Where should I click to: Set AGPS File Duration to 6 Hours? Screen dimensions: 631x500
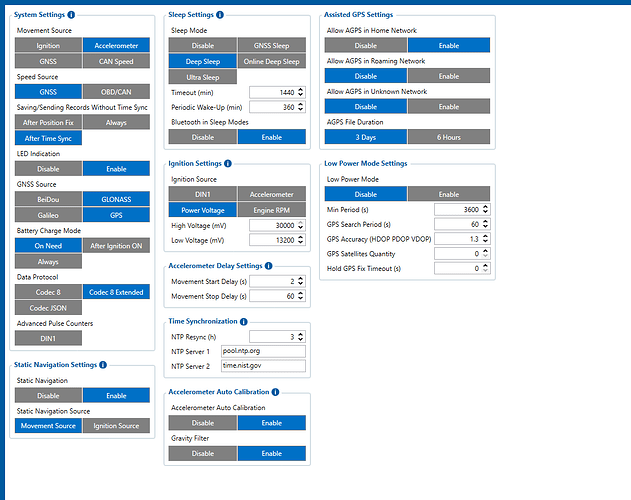[448, 136]
